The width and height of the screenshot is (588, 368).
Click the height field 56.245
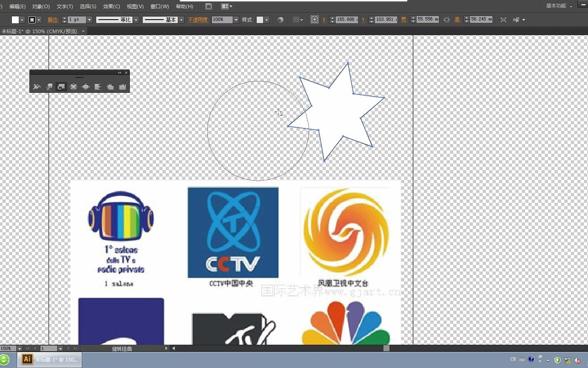coord(481,19)
